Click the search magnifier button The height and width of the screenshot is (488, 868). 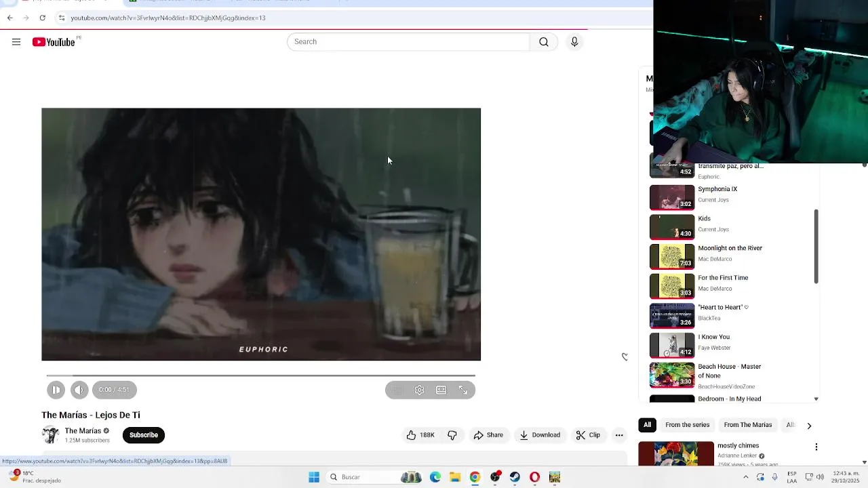click(x=544, y=42)
